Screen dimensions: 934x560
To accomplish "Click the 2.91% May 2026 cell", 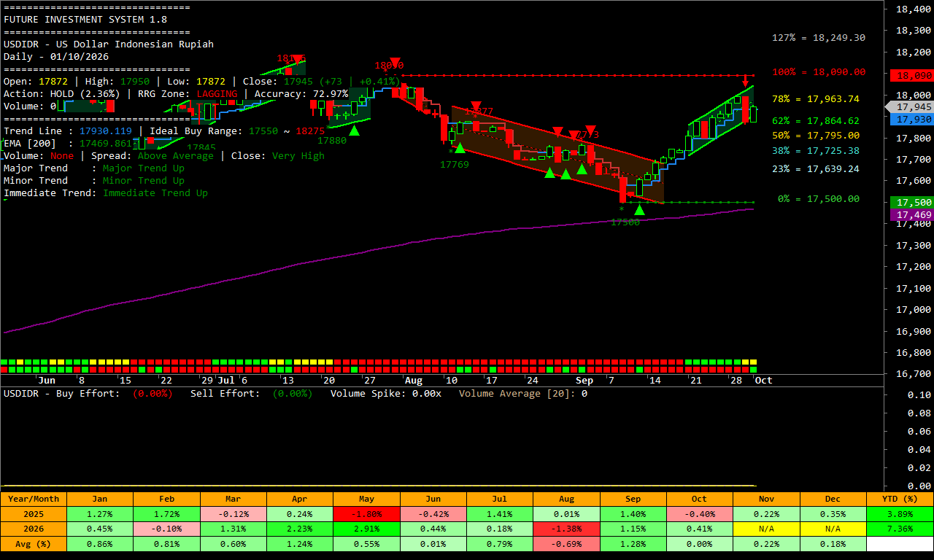I will coord(366,529).
